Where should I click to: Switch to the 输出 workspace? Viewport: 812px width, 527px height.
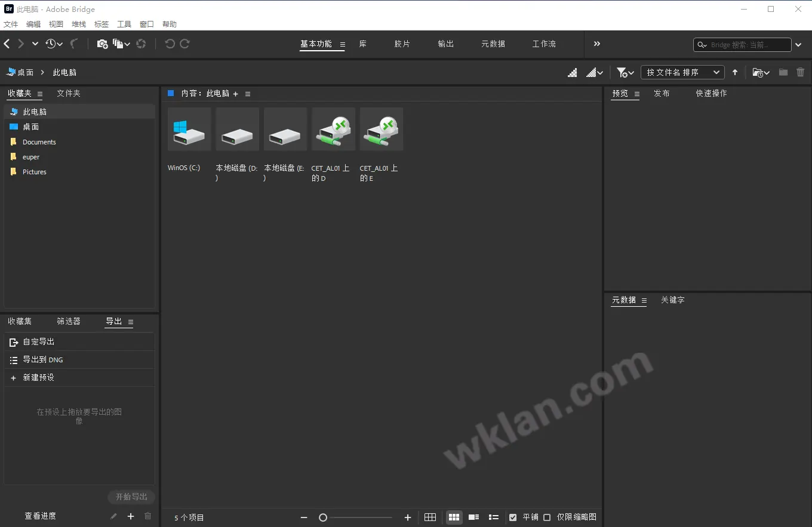tap(446, 44)
